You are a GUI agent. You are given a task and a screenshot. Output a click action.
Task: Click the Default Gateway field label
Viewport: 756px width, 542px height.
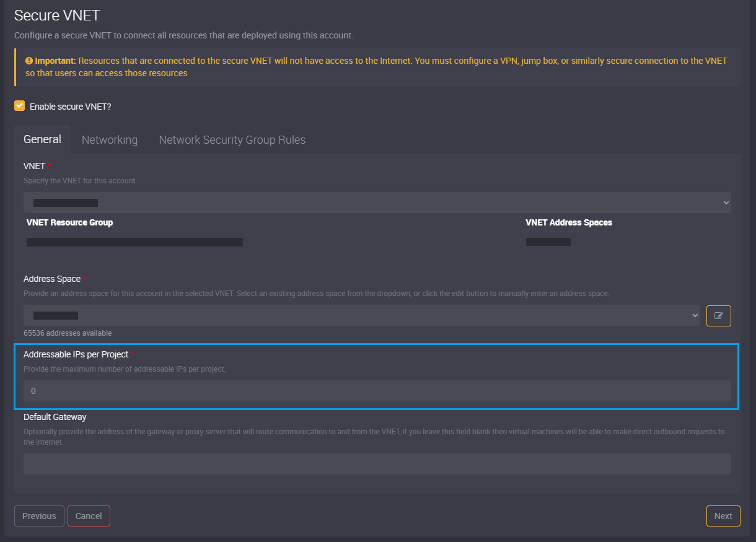pos(55,417)
